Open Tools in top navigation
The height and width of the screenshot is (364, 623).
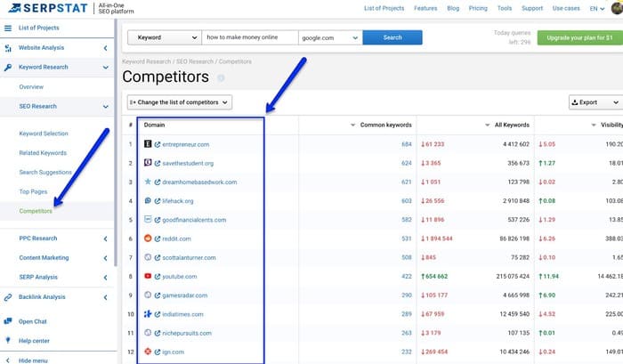tap(505, 8)
